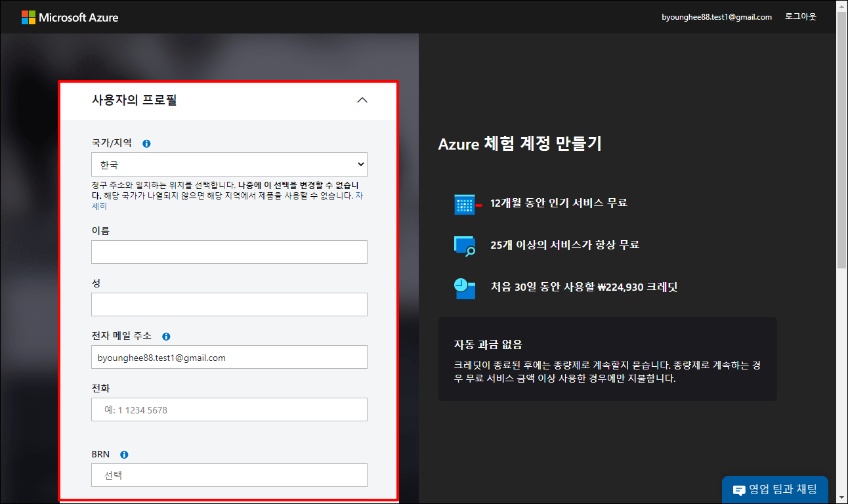The height and width of the screenshot is (504, 848).
Task: Collapse the 사용자의 프로필 section chevron
Action: click(362, 100)
